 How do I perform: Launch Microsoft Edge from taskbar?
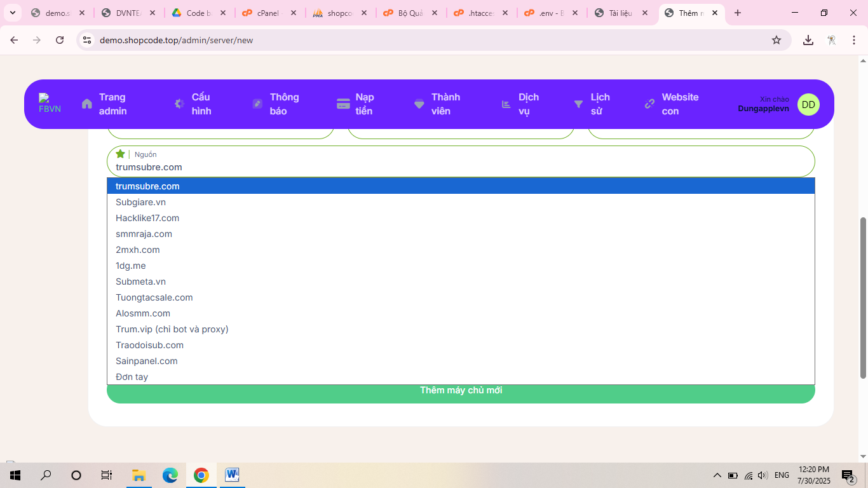click(x=170, y=475)
